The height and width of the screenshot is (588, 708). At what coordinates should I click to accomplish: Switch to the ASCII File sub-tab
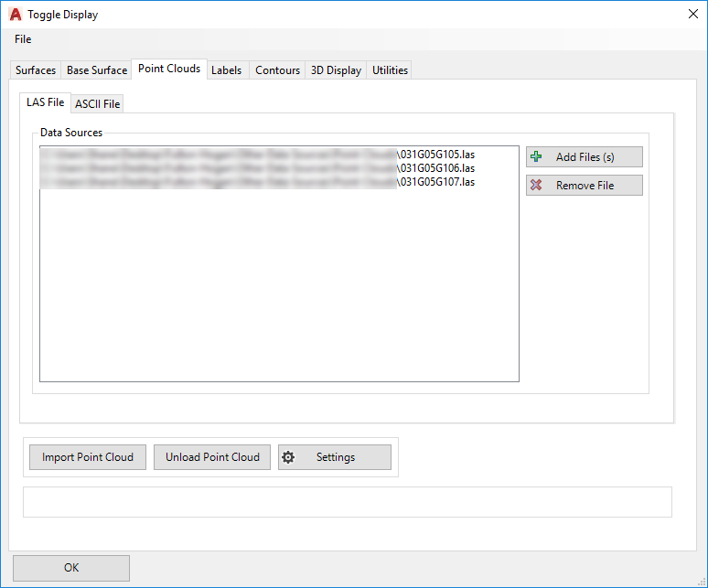coord(98,104)
